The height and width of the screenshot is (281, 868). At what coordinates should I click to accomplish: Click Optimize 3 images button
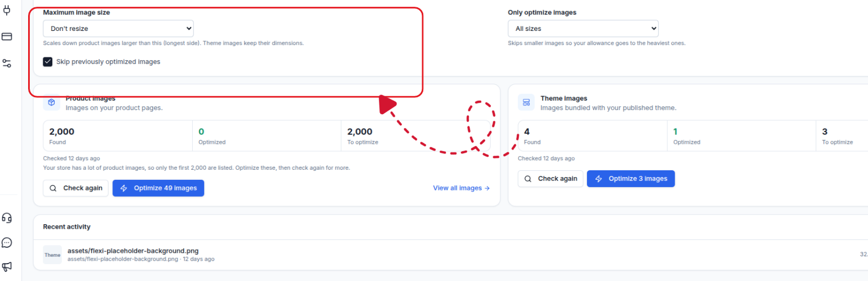click(x=631, y=179)
